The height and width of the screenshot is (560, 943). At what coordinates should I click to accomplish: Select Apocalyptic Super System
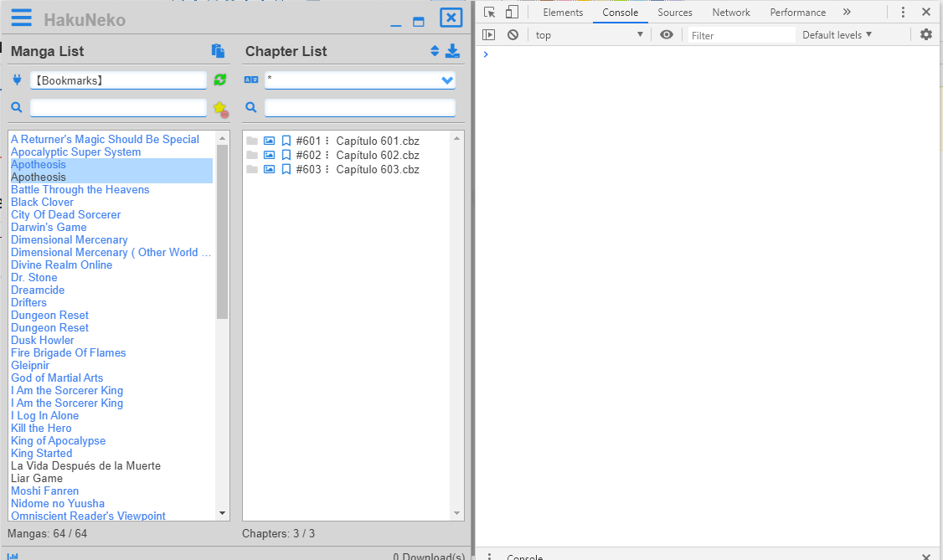pyautogui.click(x=75, y=152)
